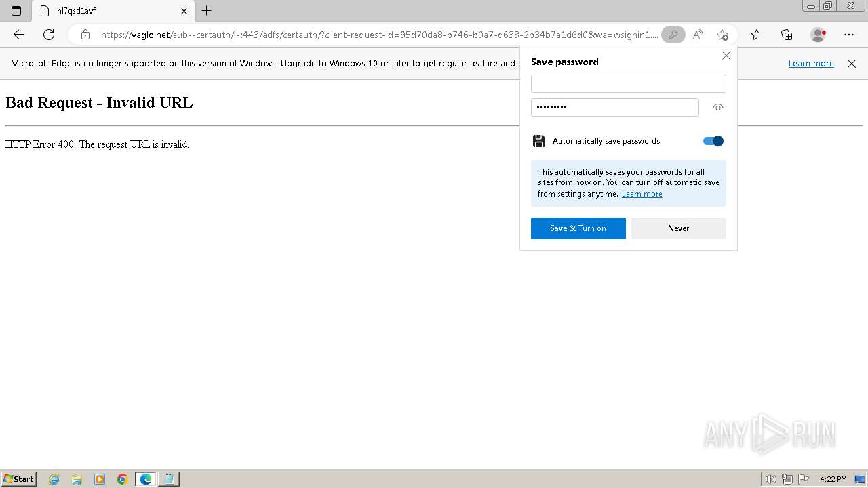Open a new tab

[x=207, y=11]
